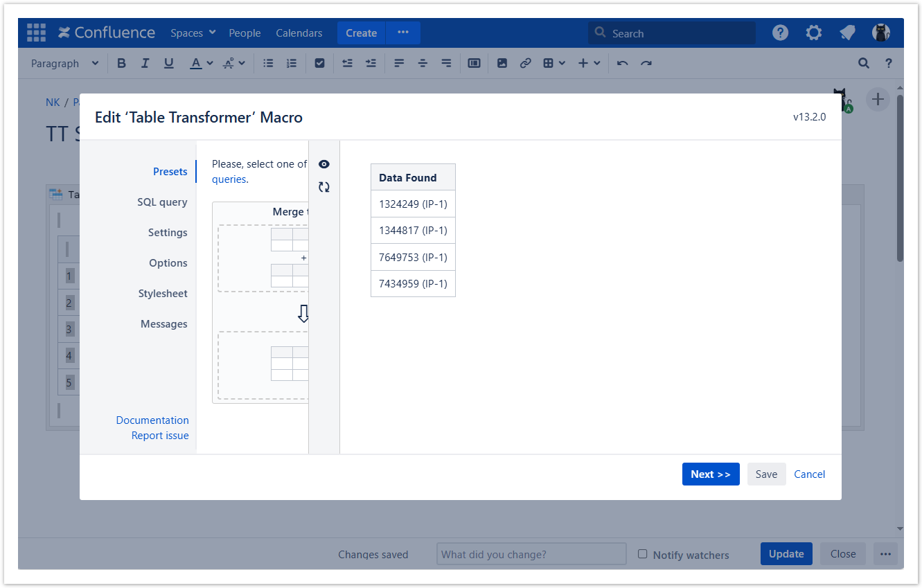
Task: Open the help question mark menu
Action: click(x=780, y=33)
